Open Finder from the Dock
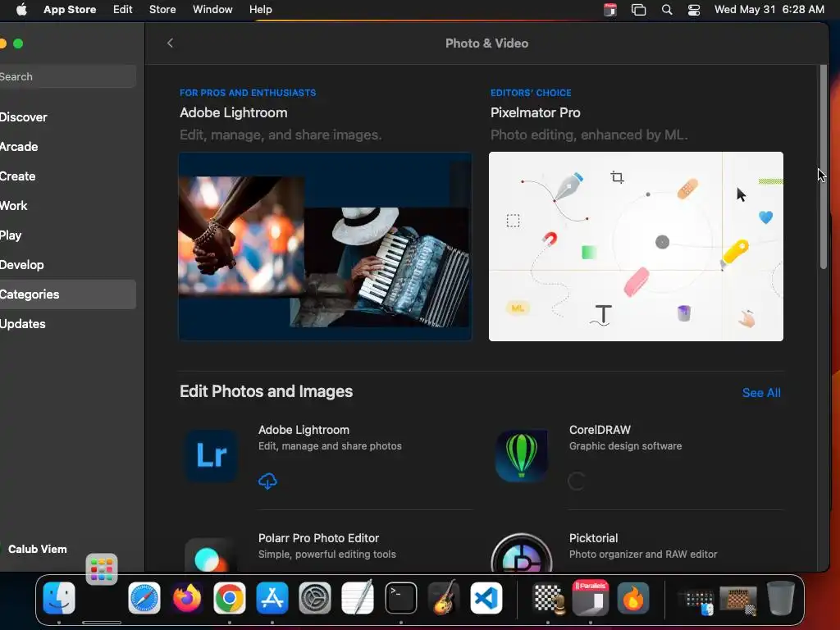 [59, 598]
